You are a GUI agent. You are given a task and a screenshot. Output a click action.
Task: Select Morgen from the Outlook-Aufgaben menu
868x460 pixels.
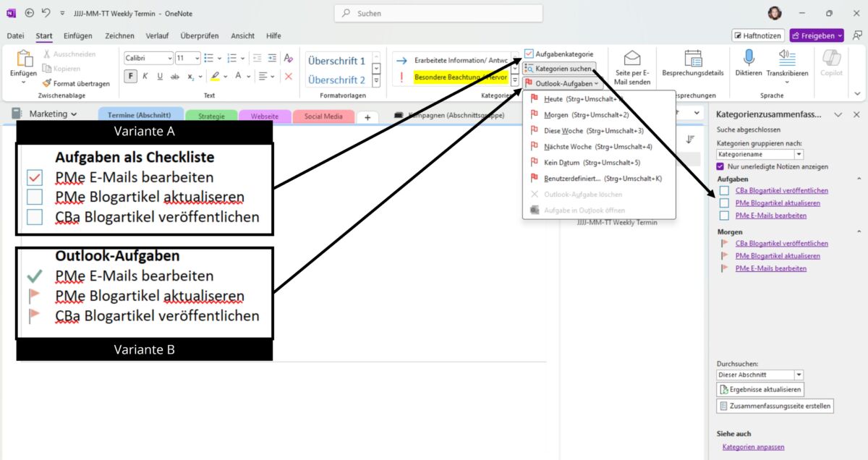click(557, 114)
